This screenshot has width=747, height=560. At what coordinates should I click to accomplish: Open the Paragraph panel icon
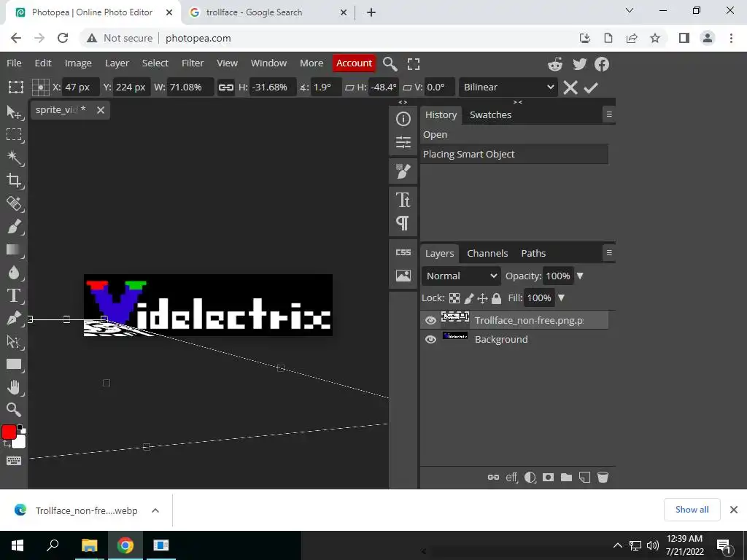click(x=403, y=223)
